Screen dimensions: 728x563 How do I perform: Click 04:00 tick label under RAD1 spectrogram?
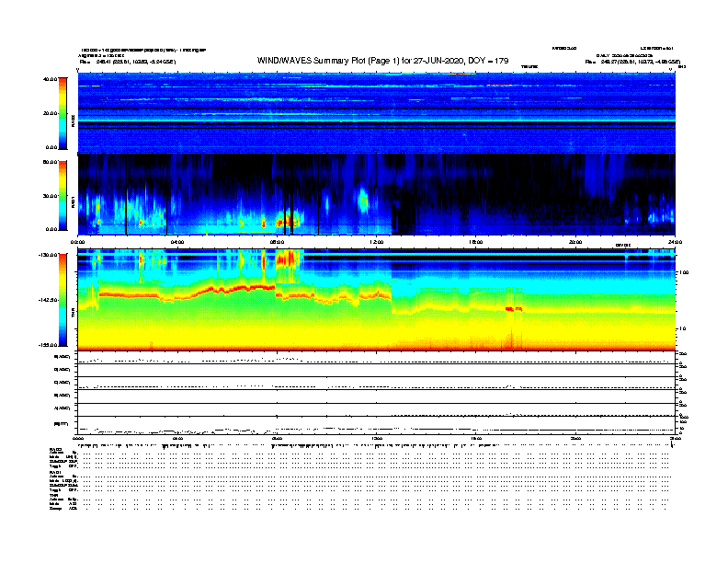(177, 242)
